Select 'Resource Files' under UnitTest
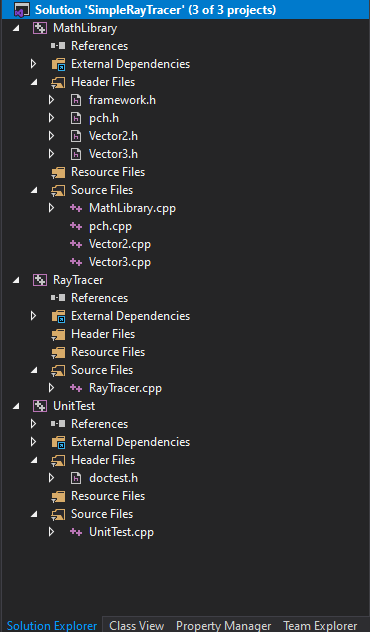Screen dimensions: 370x632 (108, 496)
